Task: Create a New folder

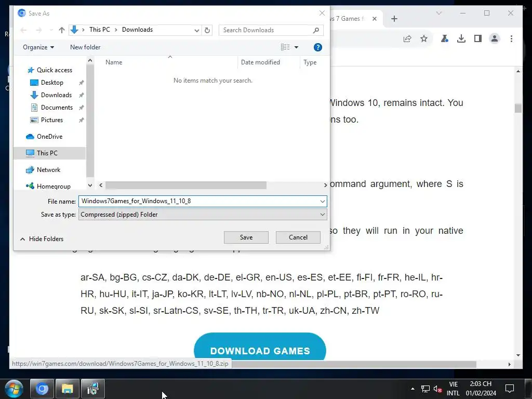Action: click(85, 47)
